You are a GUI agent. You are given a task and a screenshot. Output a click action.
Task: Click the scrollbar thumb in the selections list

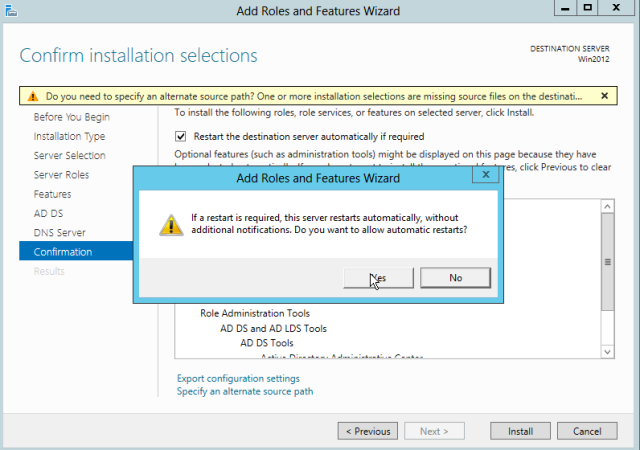click(606, 261)
